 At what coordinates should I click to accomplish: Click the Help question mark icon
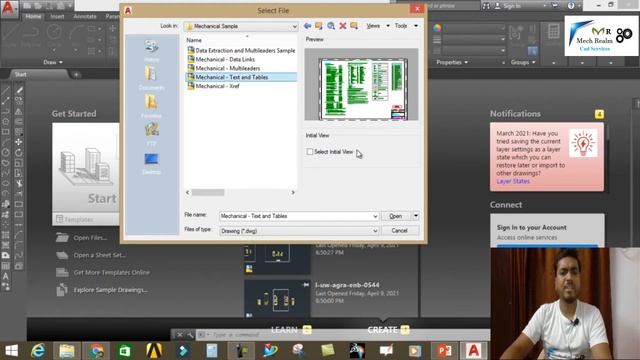(571, 6)
